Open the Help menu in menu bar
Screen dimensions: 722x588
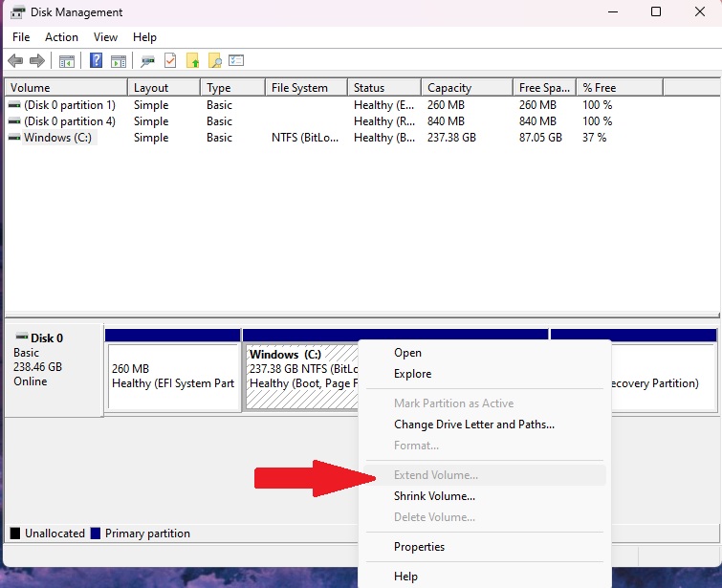tap(144, 37)
